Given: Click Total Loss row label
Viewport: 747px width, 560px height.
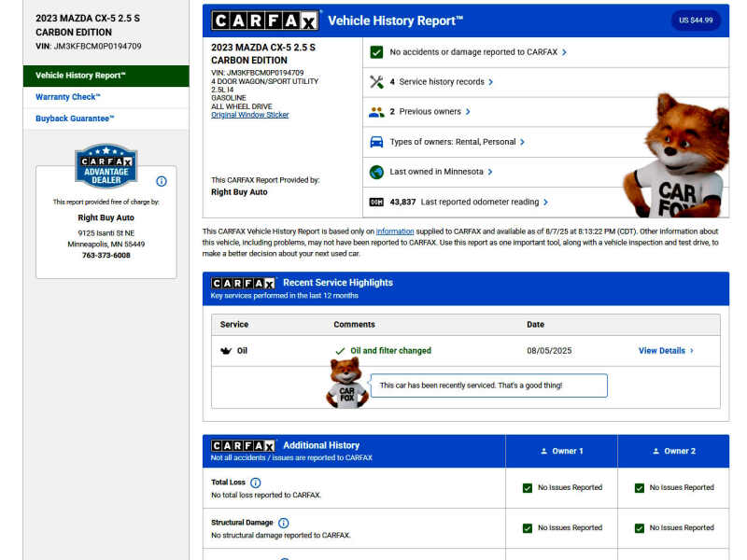Looking at the screenshot, I should 228,483.
